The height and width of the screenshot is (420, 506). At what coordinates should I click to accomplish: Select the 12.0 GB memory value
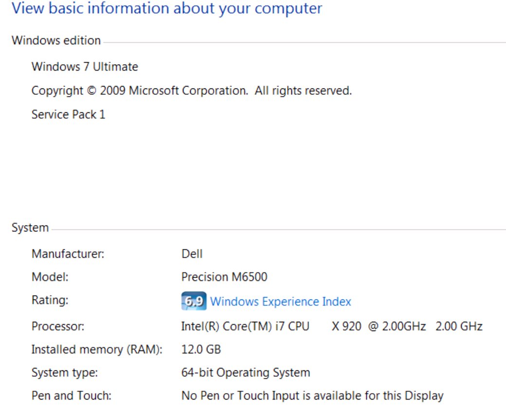[x=201, y=350]
